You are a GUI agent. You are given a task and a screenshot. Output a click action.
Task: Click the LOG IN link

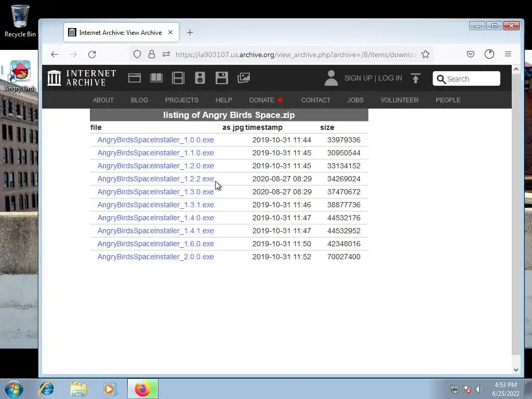click(390, 78)
